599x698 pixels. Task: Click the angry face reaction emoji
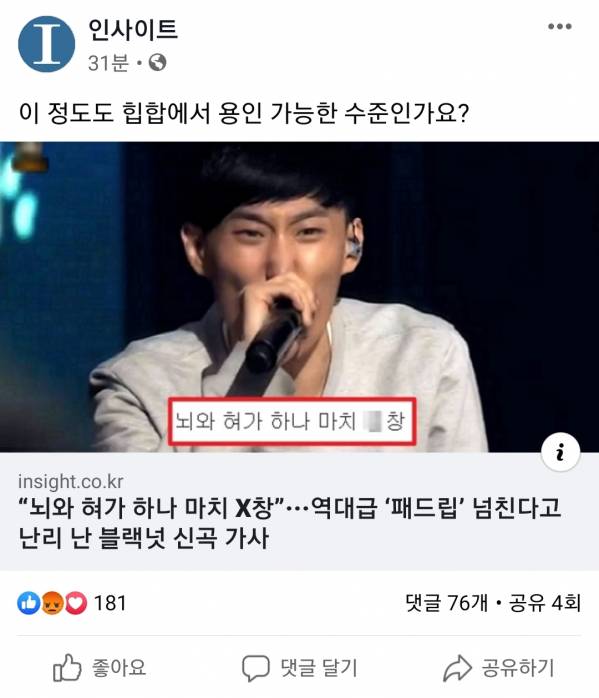click(53, 604)
